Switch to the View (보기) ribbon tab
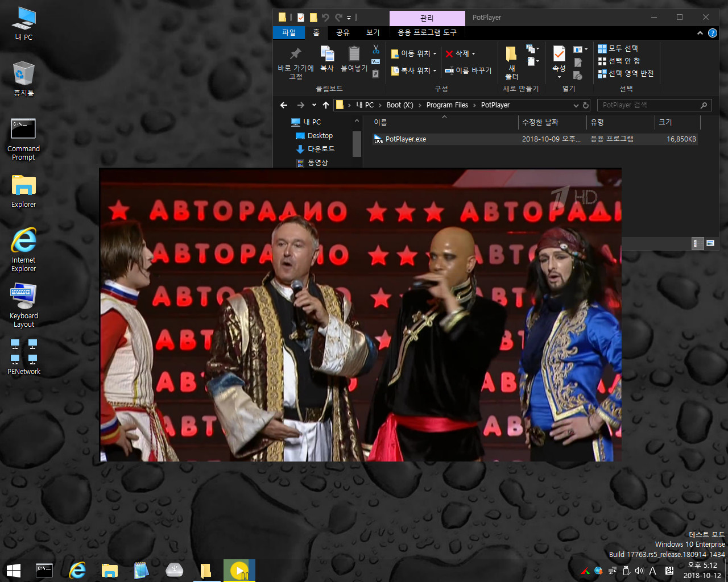This screenshot has height=582, width=728. coord(373,33)
